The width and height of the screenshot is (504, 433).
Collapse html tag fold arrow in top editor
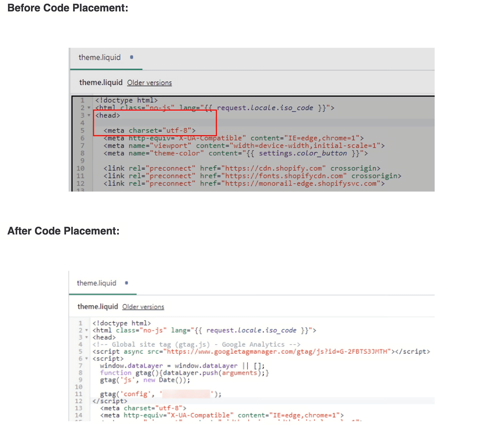(x=89, y=108)
